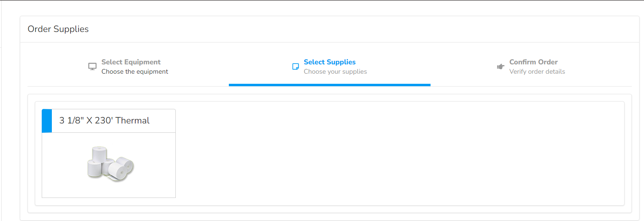Click the monitor icon beside Select Equipment
The image size is (644, 221).
(x=92, y=66)
